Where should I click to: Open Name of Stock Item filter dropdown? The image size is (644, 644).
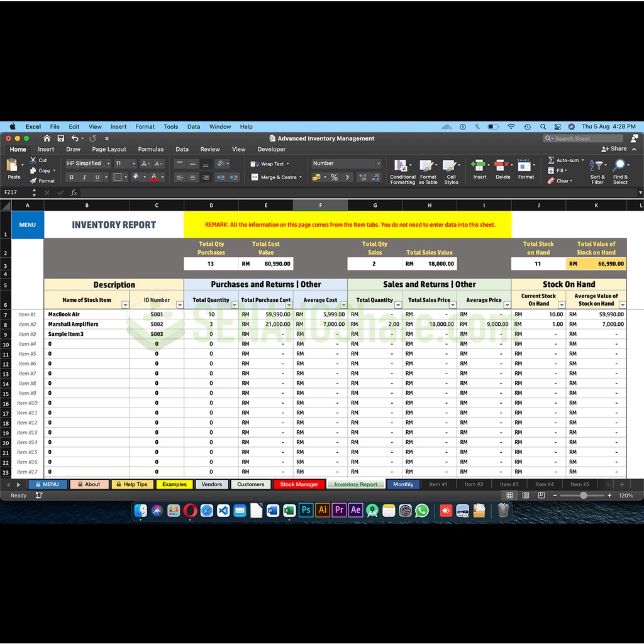pyautogui.click(x=125, y=305)
